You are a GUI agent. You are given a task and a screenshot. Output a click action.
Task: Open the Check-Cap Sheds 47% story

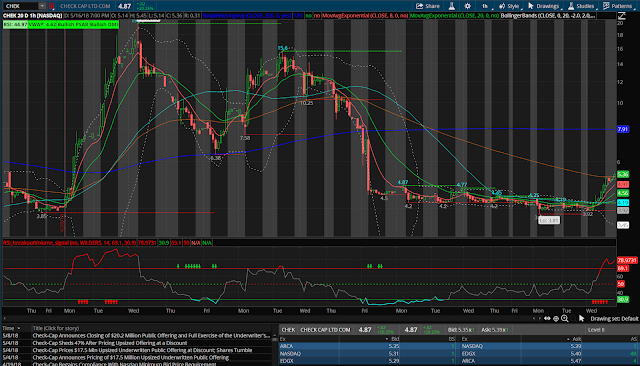[x=110, y=343]
